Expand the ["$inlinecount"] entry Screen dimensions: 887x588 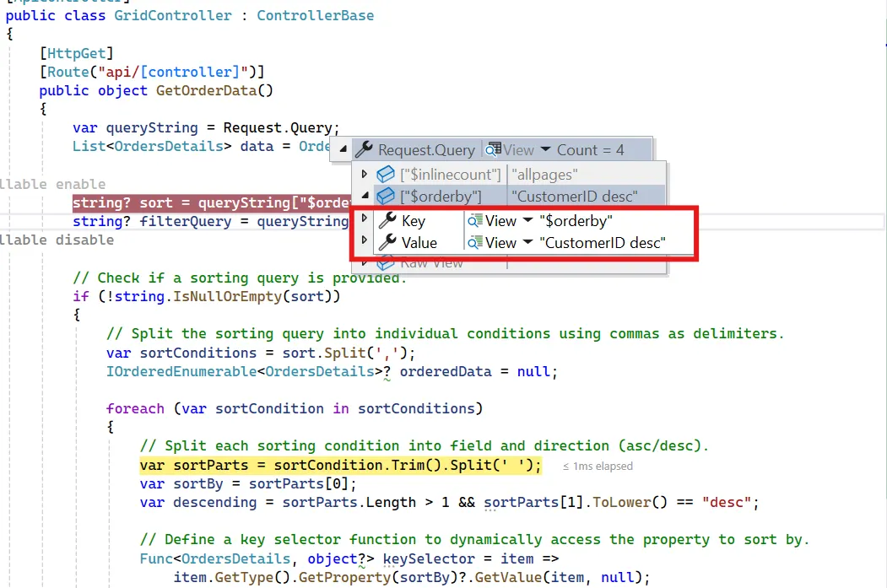(364, 174)
